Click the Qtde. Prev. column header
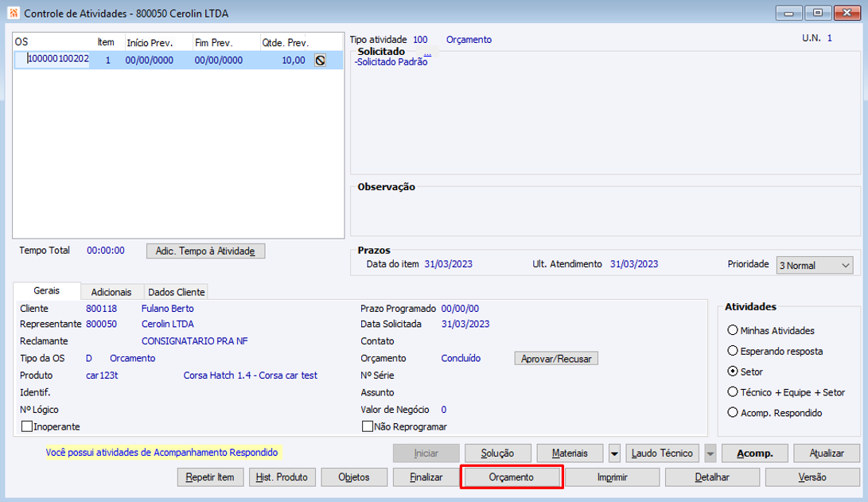 285,43
